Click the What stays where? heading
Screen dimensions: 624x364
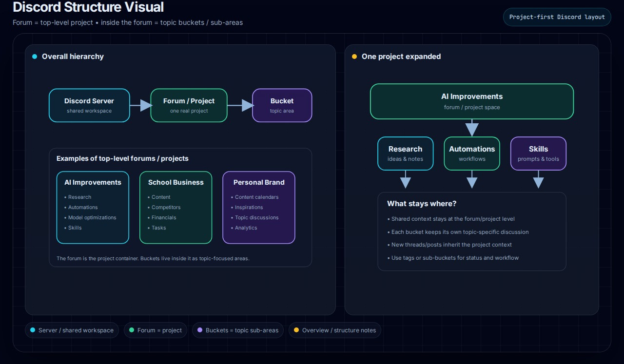422,204
